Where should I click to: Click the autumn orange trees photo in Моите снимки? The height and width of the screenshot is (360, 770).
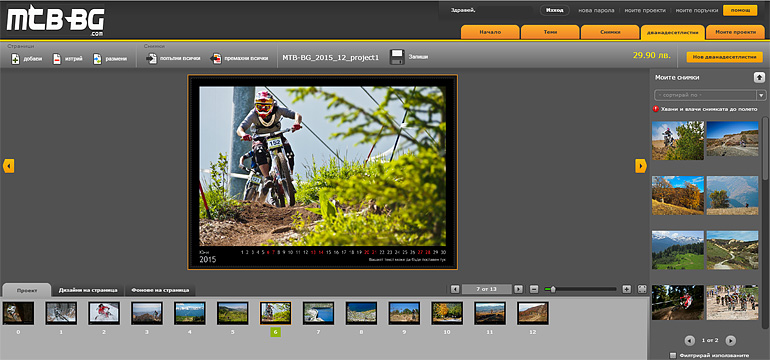(x=678, y=195)
